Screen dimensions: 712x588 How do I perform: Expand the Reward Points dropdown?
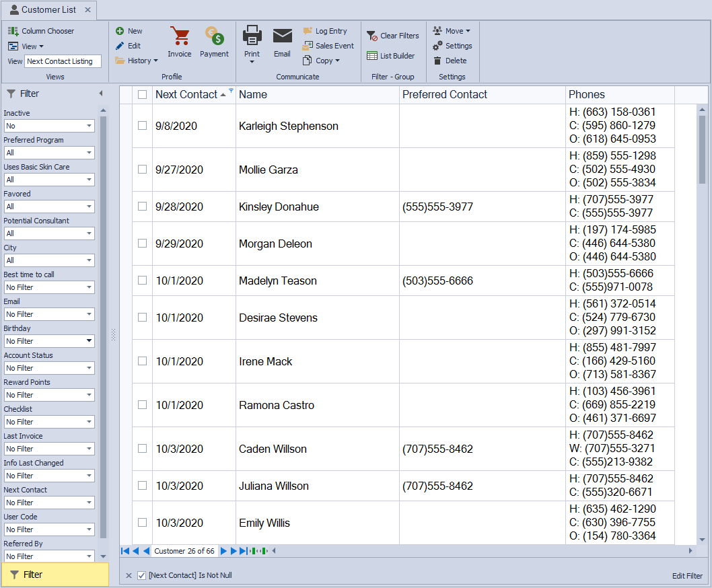[89, 395]
